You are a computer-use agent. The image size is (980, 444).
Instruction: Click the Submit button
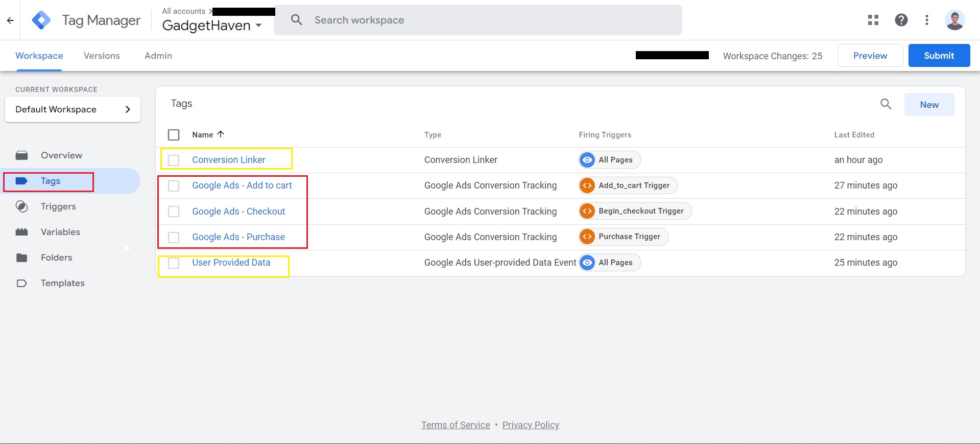(x=939, y=56)
